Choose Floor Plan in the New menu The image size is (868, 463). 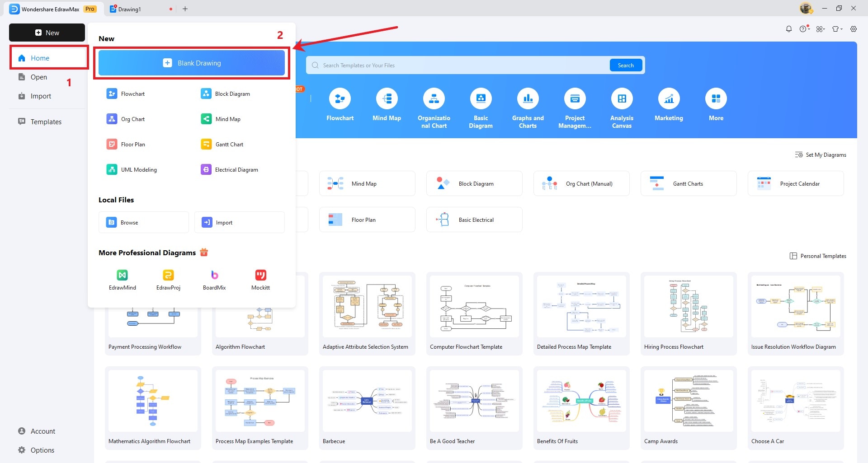126,144
